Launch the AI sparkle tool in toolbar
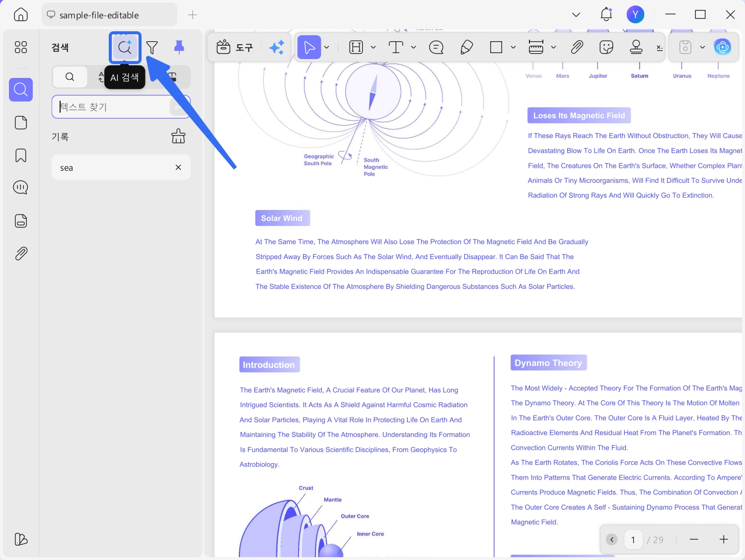745x560 pixels. coord(277,47)
